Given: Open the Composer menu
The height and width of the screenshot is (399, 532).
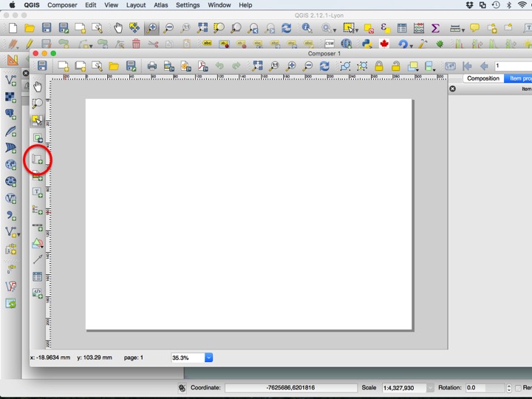Looking at the screenshot, I should pyautogui.click(x=62, y=5).
